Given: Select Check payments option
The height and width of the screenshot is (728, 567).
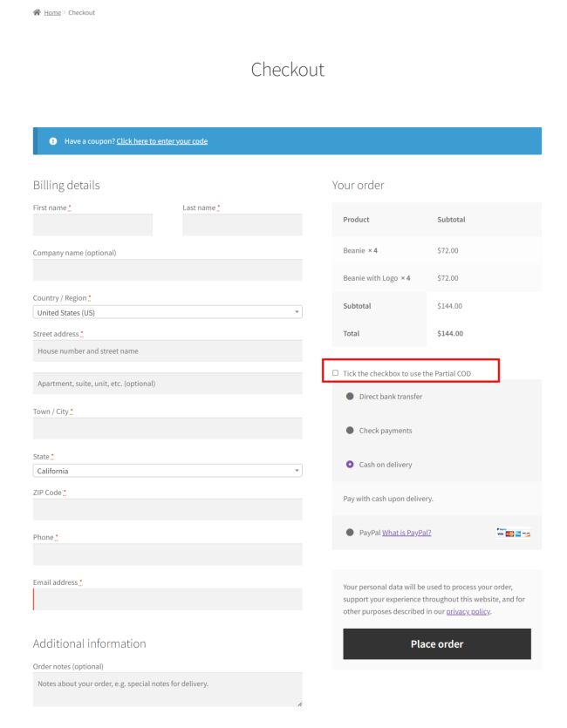Looking at the screenshot, I should pyautogui.click(x=350, y=431).
